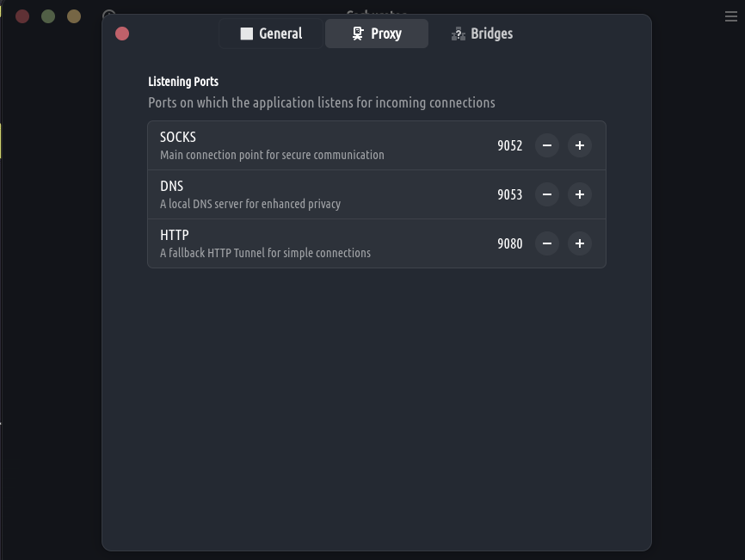
Task: Select the Proxy tab
Action: coord(377,34)
